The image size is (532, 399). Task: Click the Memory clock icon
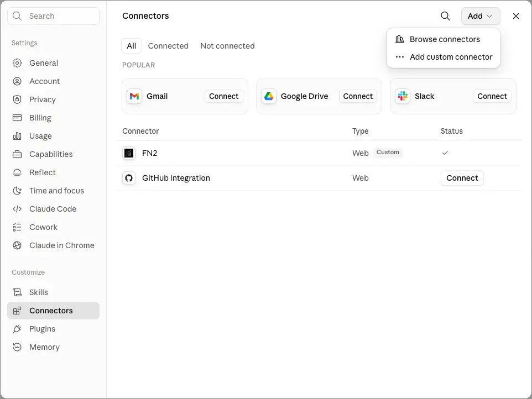(17, 347)
